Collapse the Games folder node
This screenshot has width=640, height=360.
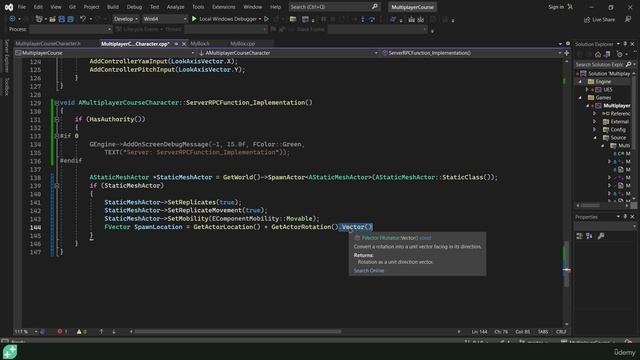pyautogui.click(x=580, y=98)
